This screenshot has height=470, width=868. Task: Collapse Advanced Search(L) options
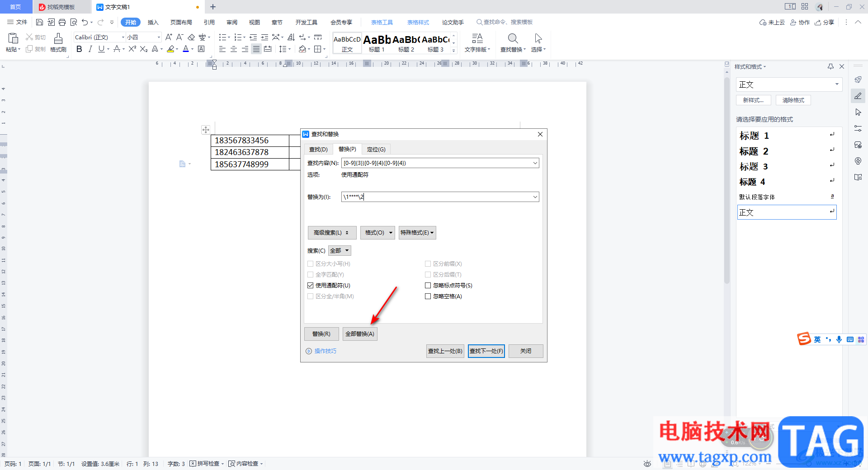[x=332, y=233]
